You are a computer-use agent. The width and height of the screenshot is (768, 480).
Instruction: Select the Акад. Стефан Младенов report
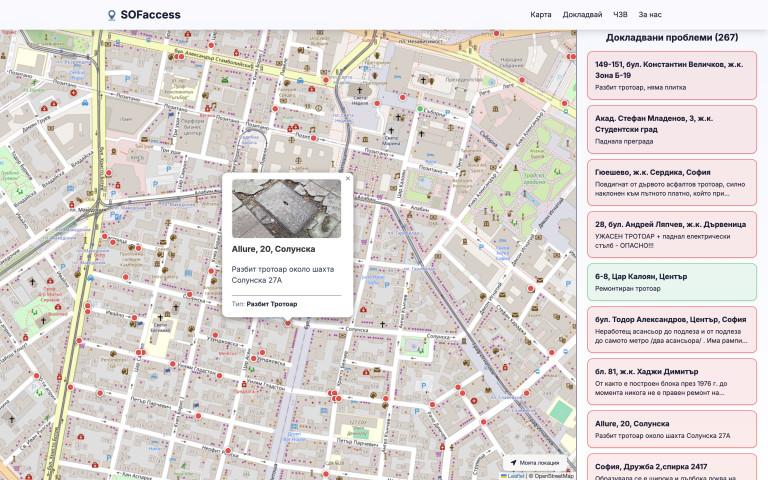(x=671, y=128)
